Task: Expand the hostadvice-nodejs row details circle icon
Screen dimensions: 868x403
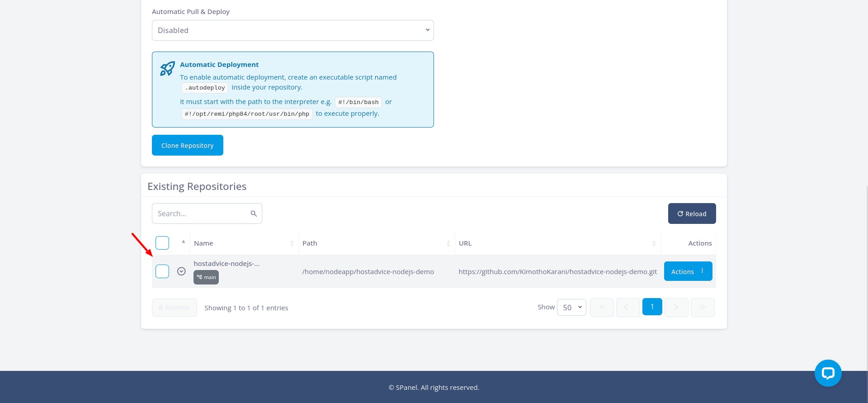Action: (181, 271)
